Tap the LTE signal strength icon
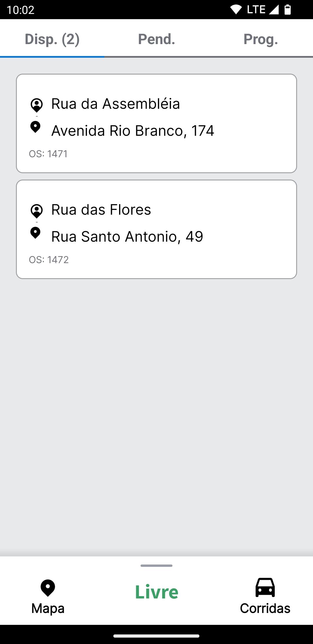Screen dimensions: 313x644 pyautogui.click(x=273, y=10)
